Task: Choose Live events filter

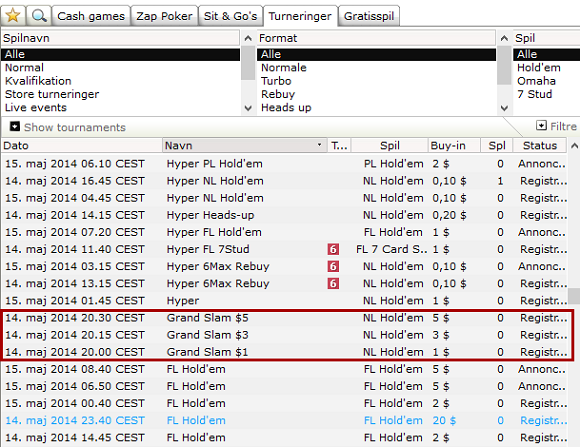Action: [121, 108]
